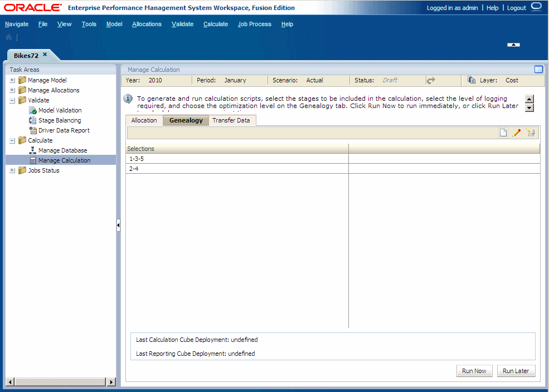
Task: Collapse the Task Areas pane with the splitter arrow
Action: pyautogui.click(x=118, y=225)
